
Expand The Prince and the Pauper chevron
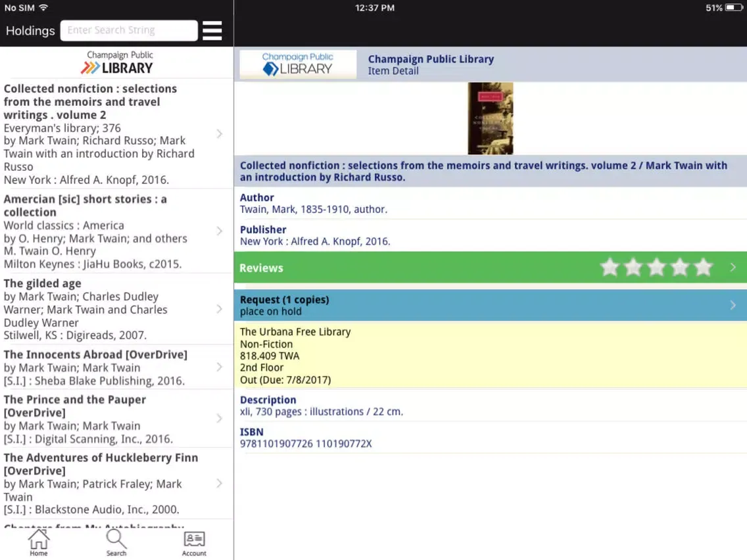tap(219, 419)
